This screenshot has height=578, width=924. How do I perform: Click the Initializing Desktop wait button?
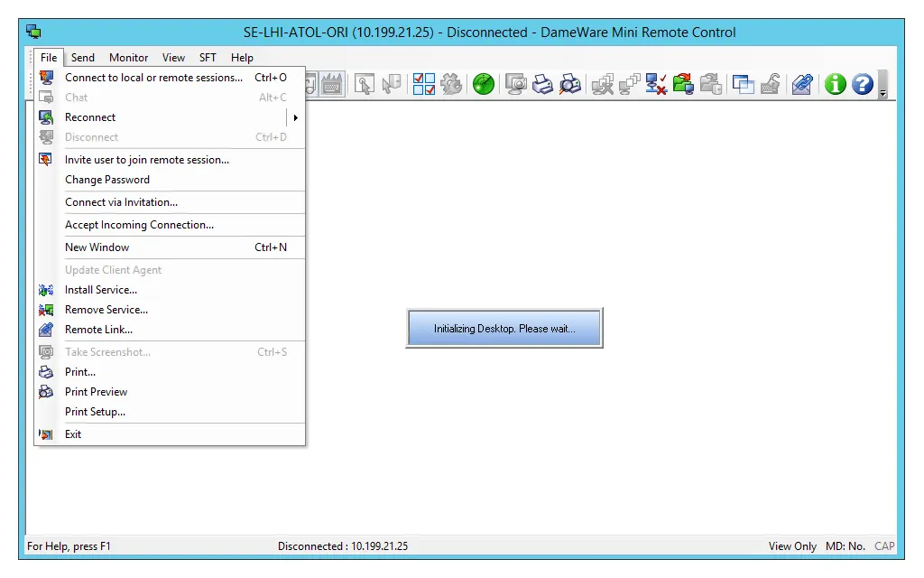[504, 327]
